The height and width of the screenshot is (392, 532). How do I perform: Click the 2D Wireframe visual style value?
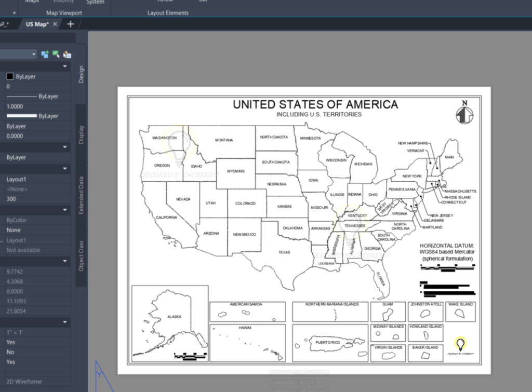[24, 382]
